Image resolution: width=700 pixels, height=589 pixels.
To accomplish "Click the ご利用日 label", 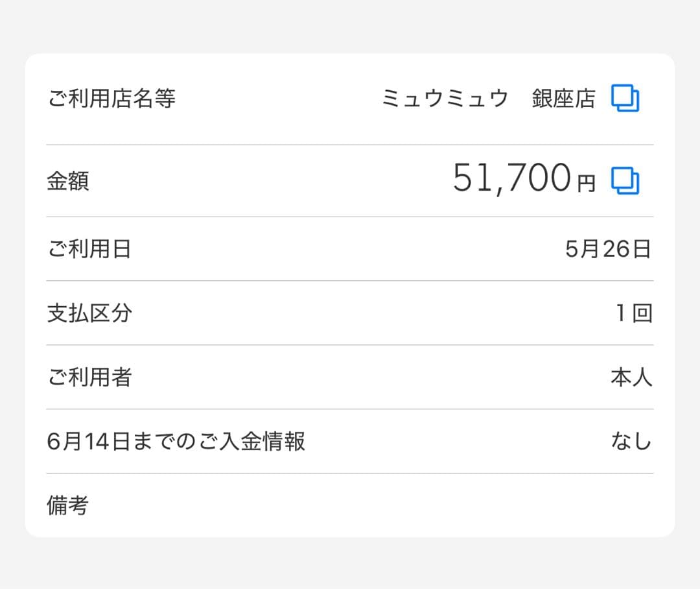I will (89, 249).
